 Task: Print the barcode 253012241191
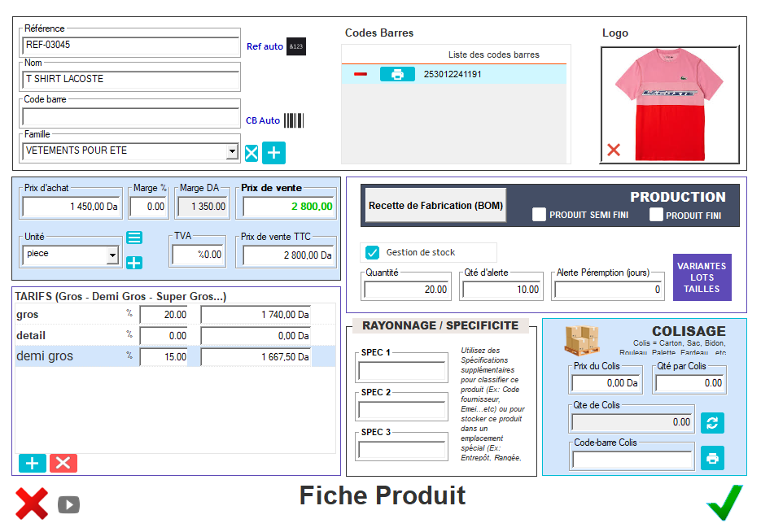pyautogui.click(x=397, y=74)
